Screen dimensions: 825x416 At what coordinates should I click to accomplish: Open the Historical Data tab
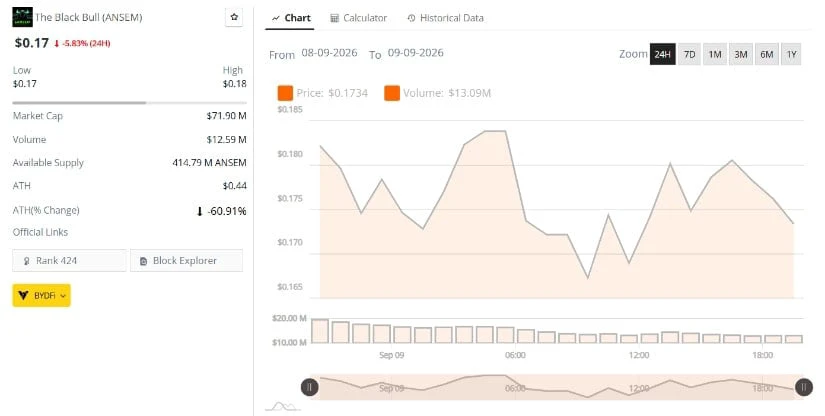[x=445, y=18]
